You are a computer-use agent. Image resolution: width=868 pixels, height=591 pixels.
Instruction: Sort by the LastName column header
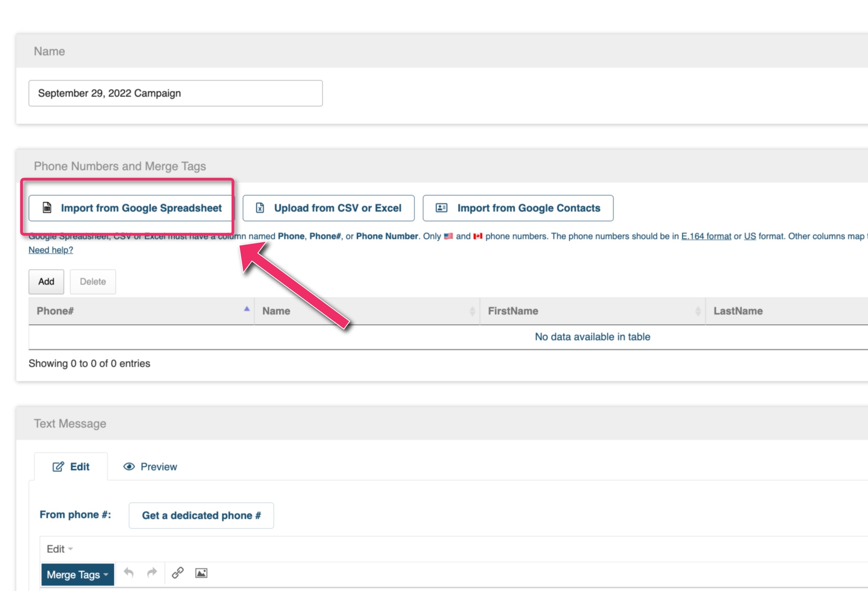(x=787, y=311)
